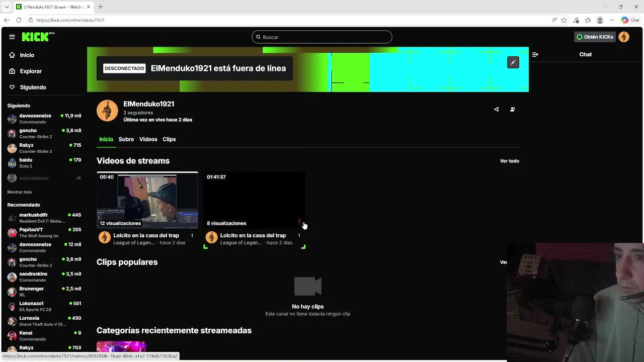Click the avatar beside the 01:41:37 video title
The width and height of the screenshot is (644, 362).
click(x=212, y=237)
